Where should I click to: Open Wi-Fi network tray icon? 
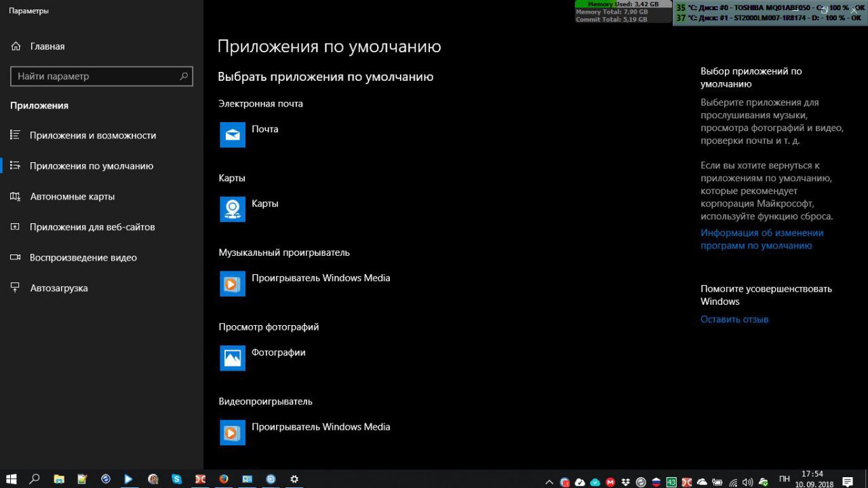click(x=733, y=482)
